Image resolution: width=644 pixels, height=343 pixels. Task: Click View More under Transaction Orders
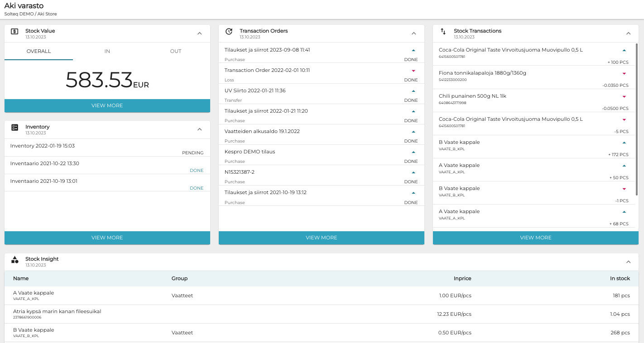coord(321,238)
